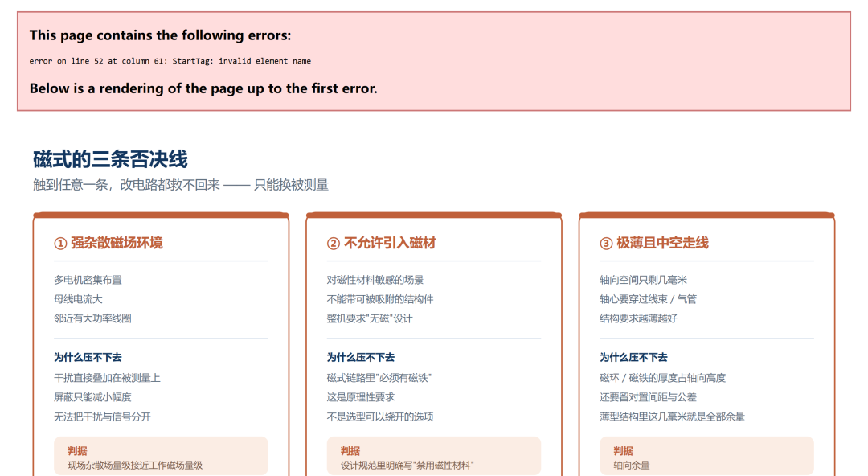The height and width of the screenshot is (476, 868).
Task: Click card heading "③ 极薄且中空走线"
Action: tap(654, 244)
